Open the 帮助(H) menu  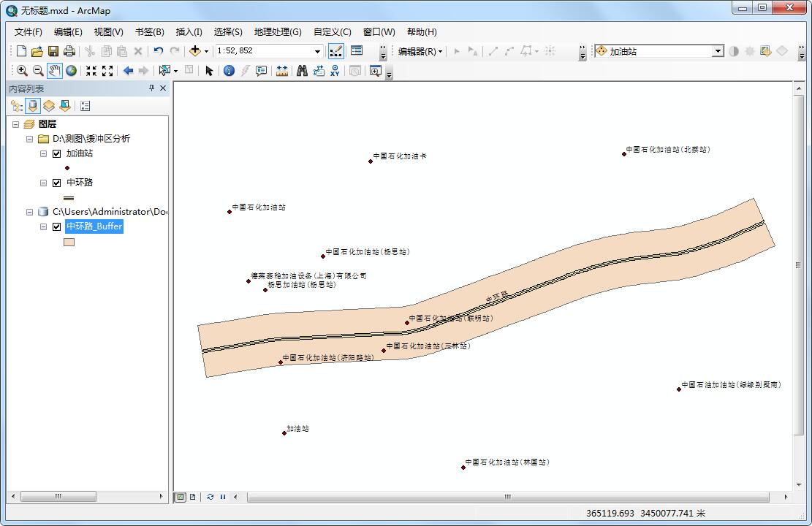click(x=422, y=32)
